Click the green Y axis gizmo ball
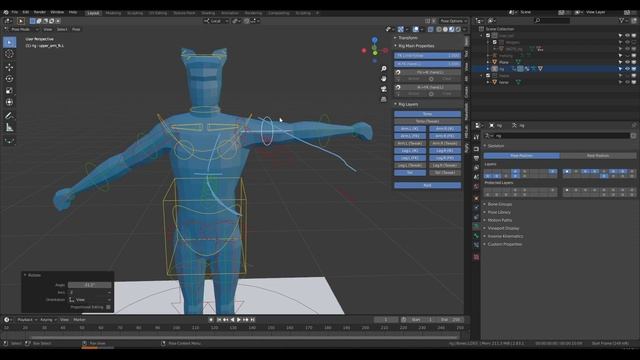 click(375, 53)
